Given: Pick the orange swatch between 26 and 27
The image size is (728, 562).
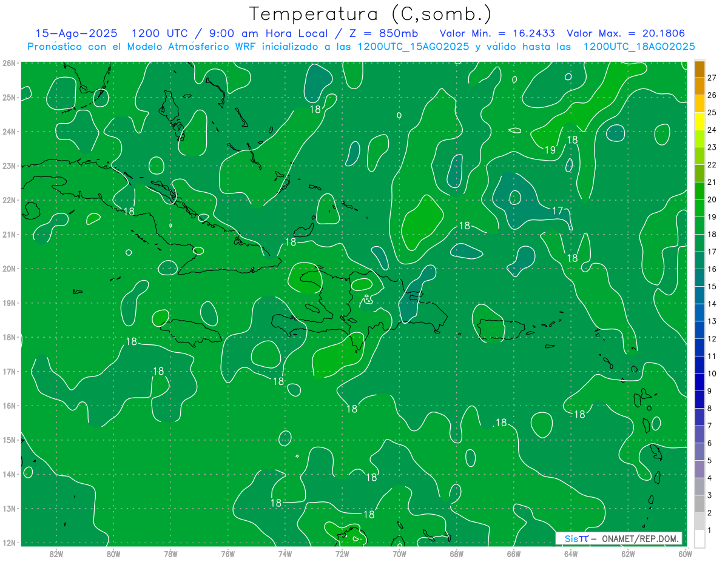Looking at the screenshot, I should (x=699, y=86).
